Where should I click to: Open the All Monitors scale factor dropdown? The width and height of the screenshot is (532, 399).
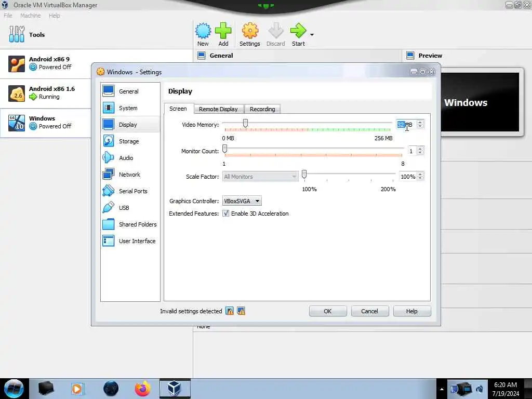coord(260,177)
